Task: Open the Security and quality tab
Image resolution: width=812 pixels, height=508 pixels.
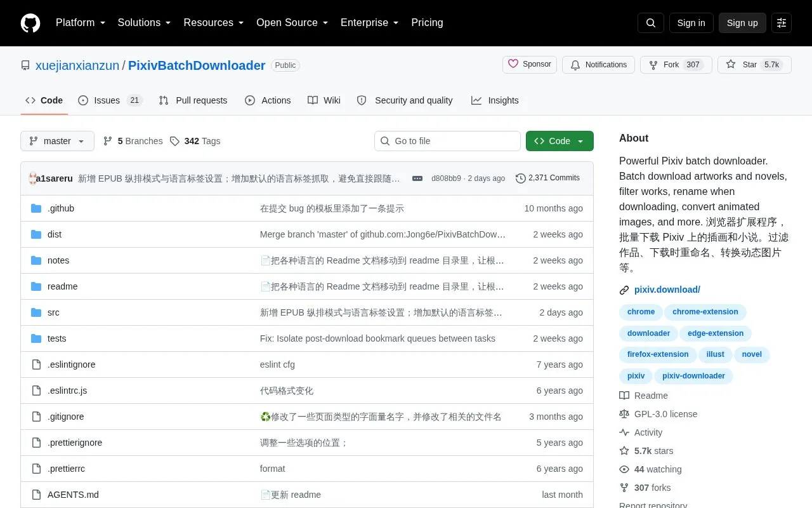Action: point(405,100)
